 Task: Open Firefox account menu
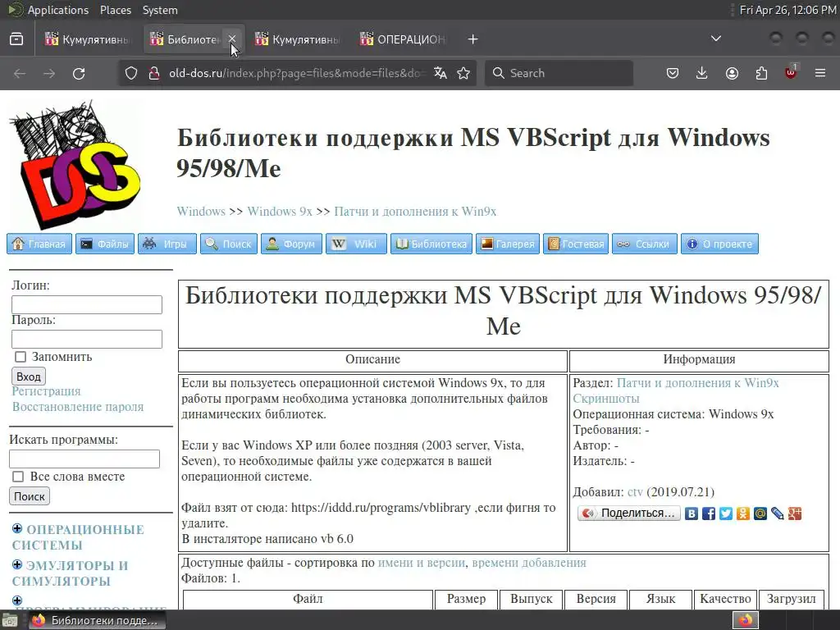point(732,73)
